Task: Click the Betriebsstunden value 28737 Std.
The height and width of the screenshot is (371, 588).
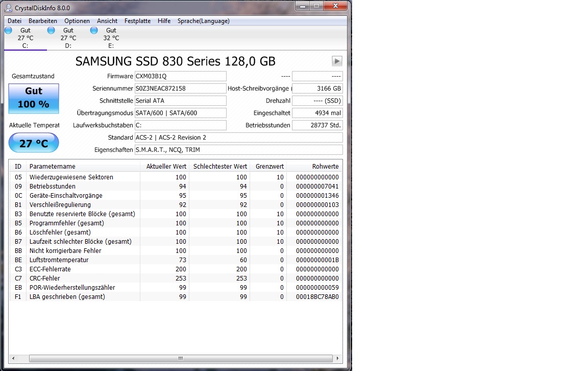Action: tap(317, 125)
